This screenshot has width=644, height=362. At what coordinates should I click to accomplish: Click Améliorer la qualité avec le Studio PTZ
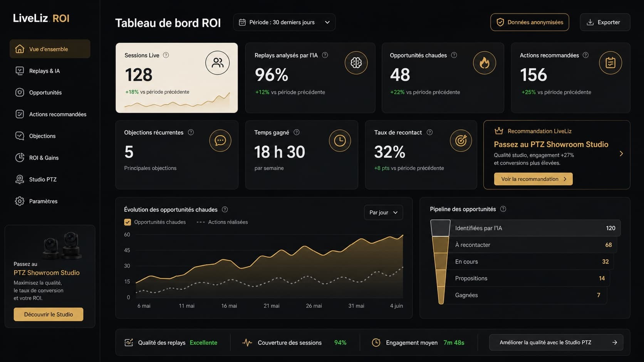point(556,342)
